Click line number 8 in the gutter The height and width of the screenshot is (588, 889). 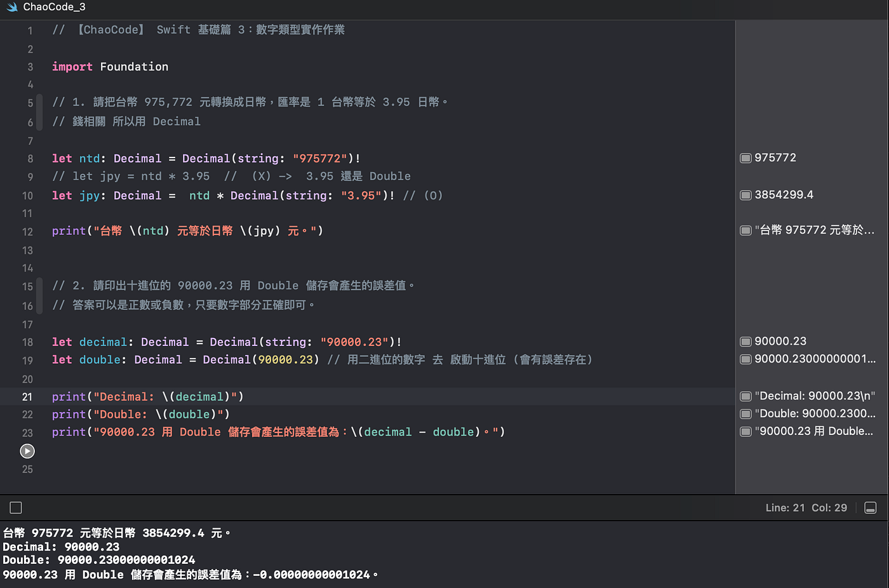click(30, 159)
